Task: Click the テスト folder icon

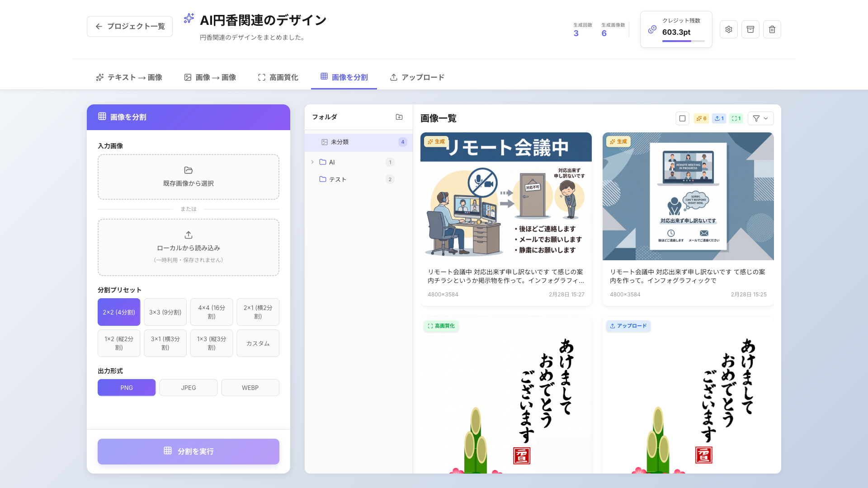Action: (323, 179)
